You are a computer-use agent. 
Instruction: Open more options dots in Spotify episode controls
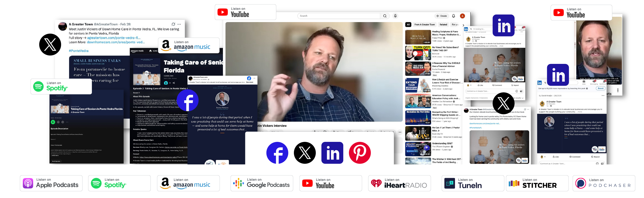coord(67,122)
